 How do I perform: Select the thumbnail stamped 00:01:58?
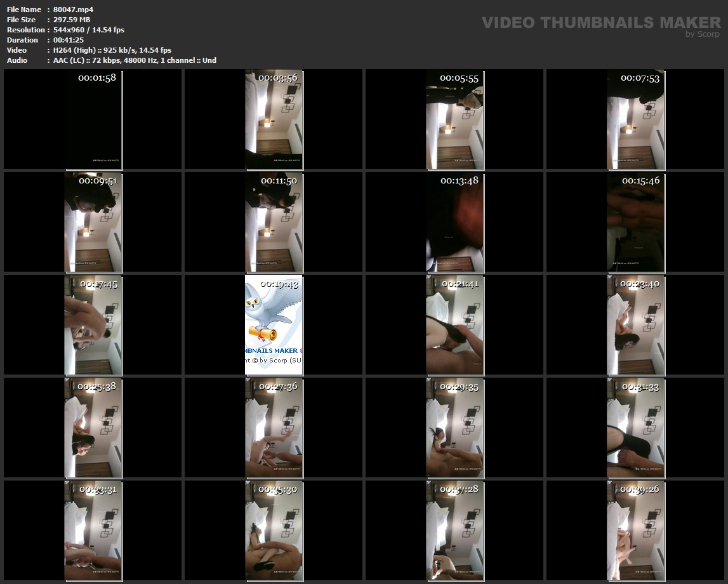(x=93, y=120)
